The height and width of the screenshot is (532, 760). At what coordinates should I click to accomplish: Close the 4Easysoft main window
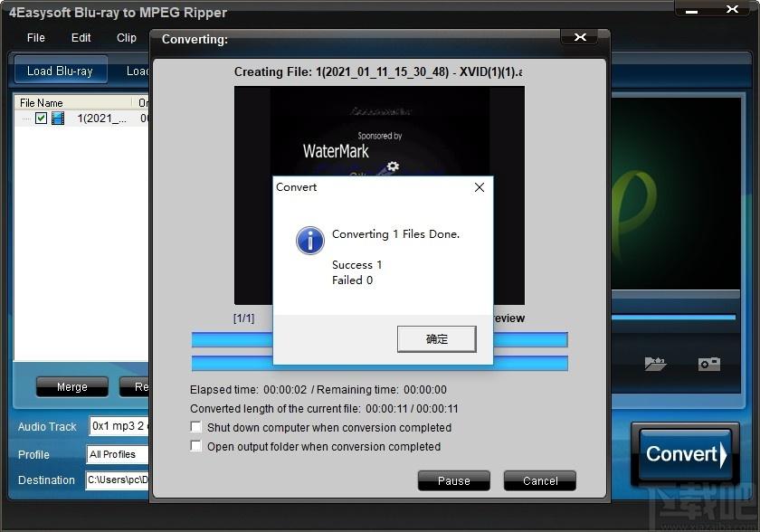click(732, 9)
